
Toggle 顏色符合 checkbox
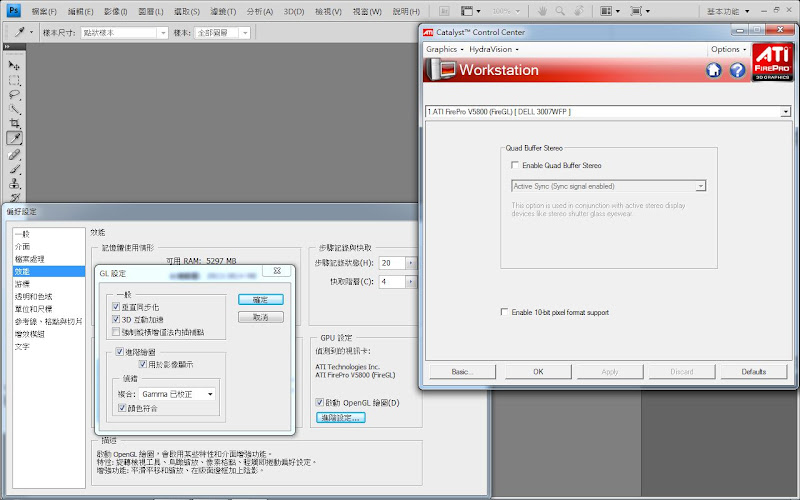pyautogui.click(x=122, y=408)
